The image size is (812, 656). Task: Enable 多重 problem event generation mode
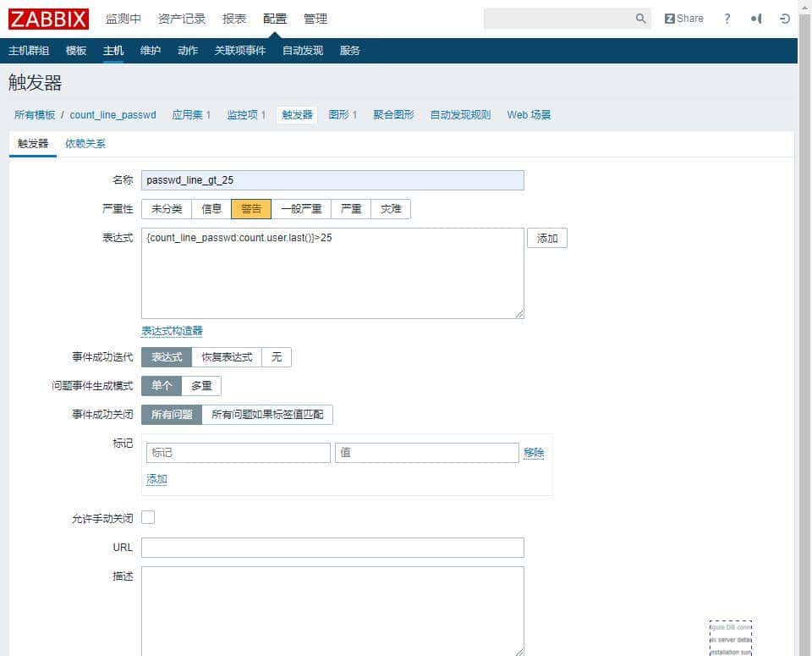coord(201,386)
